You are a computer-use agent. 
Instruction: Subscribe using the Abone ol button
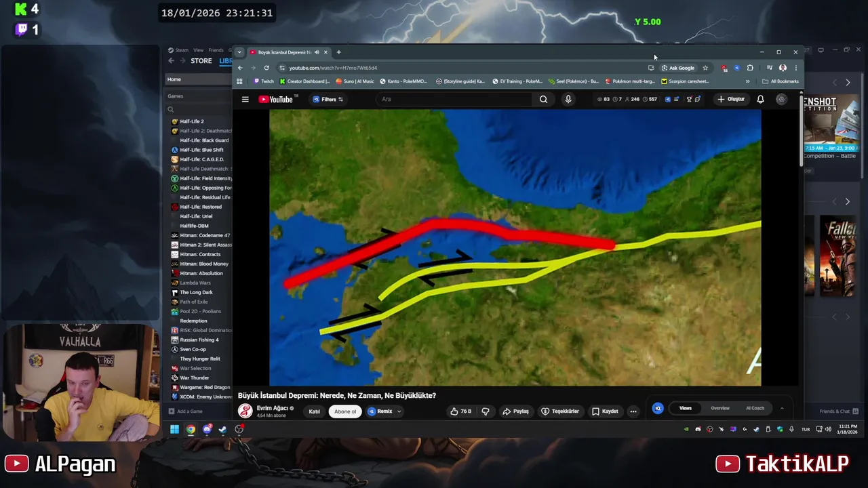tap(344, 411)
